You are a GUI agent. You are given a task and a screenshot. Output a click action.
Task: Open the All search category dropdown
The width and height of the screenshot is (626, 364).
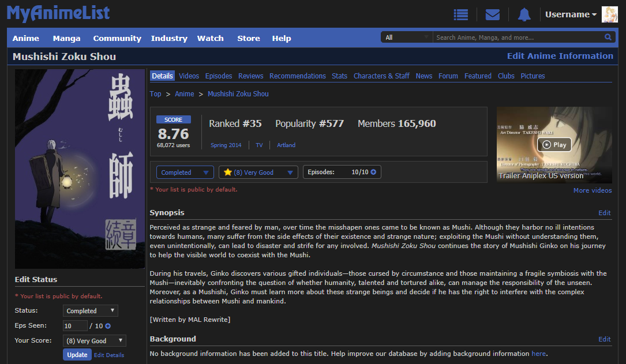pyautogui.click(x=406, y=37)
